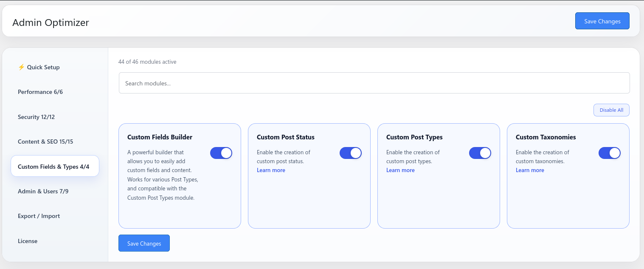Viewport: 644px width, 269px height.
Task: Open the Export / Import tab
Action: click(x=55, y=216)
